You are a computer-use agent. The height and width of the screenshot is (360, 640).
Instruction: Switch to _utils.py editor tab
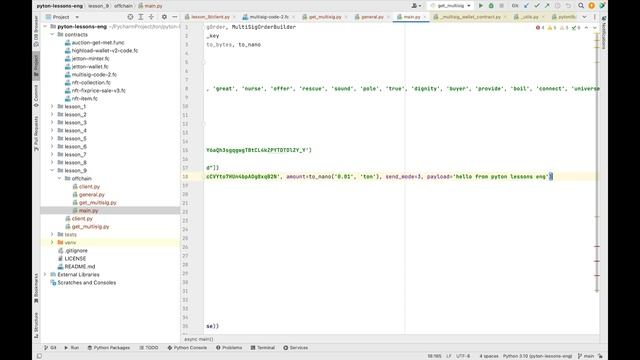(529, 17)
